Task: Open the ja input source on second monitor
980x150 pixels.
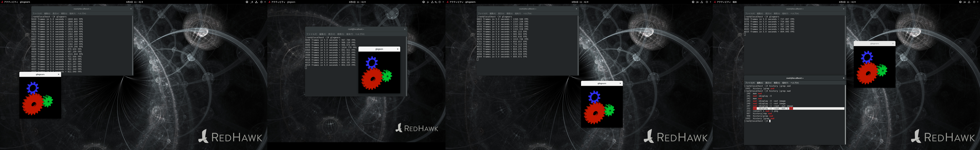Action: coord(428,2)
